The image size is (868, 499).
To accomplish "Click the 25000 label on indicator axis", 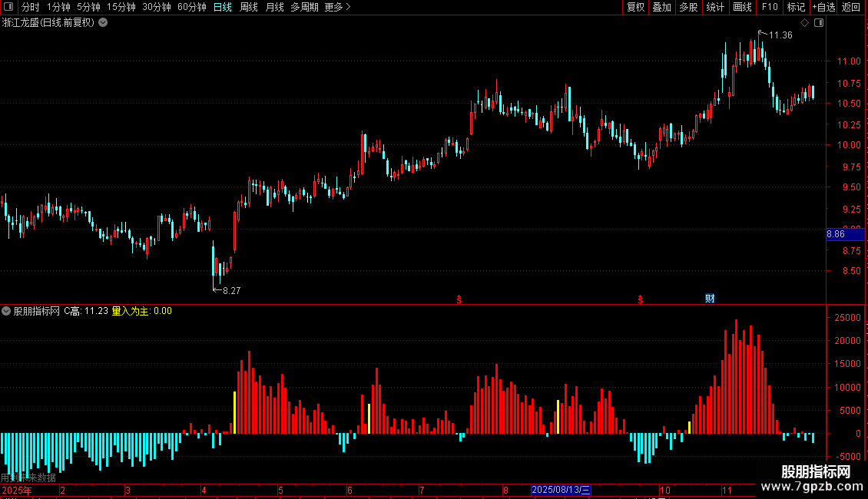I will coord(847,318).
